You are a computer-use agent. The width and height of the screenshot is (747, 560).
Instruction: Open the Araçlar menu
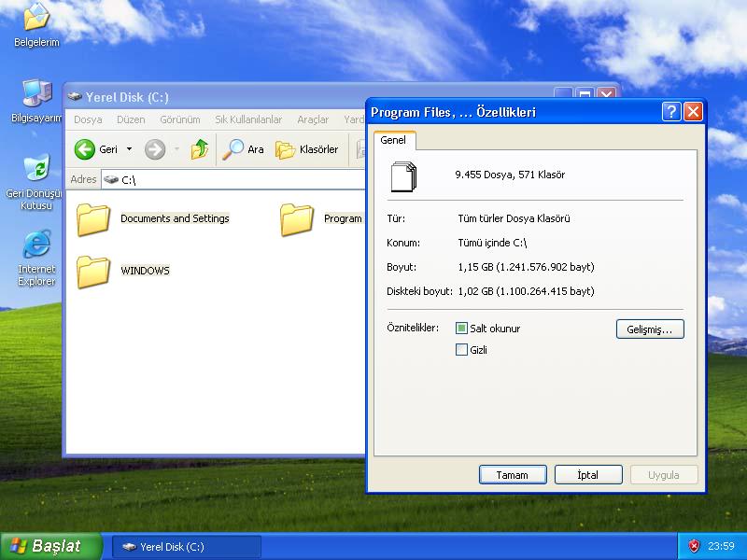point(314,119)
